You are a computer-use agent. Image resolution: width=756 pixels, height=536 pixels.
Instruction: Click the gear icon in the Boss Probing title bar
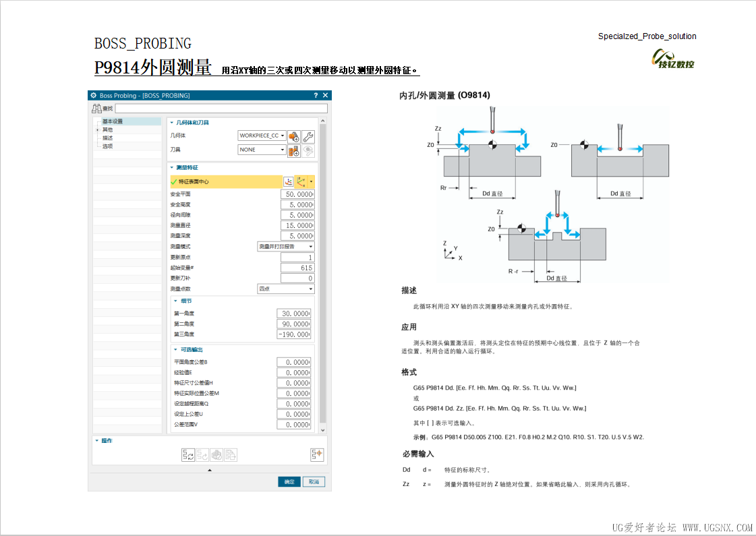click(x=94, y=96)
